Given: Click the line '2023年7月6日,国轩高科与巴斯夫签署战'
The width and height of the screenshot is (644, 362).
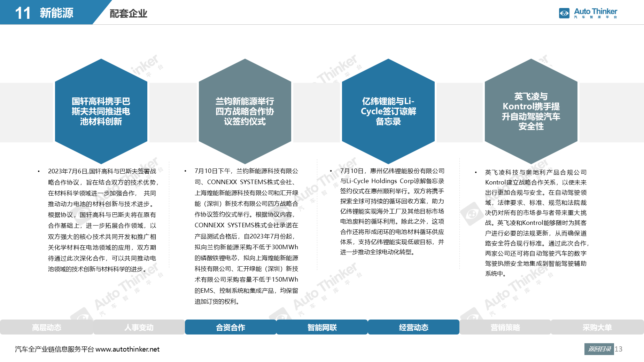Looking at the screenshot, I should (x=102, y=171).
